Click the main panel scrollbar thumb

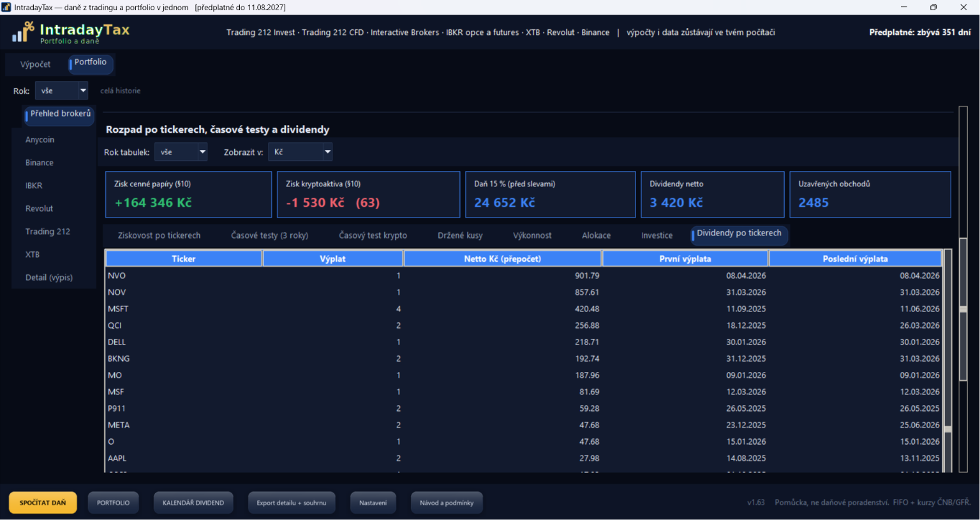[x=963, y=309]
